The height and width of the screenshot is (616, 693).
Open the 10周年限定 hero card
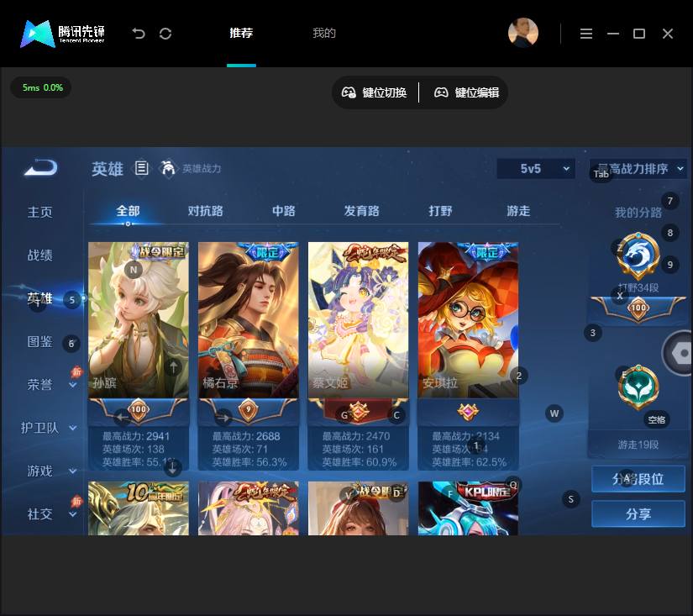[x=139, y=508]
